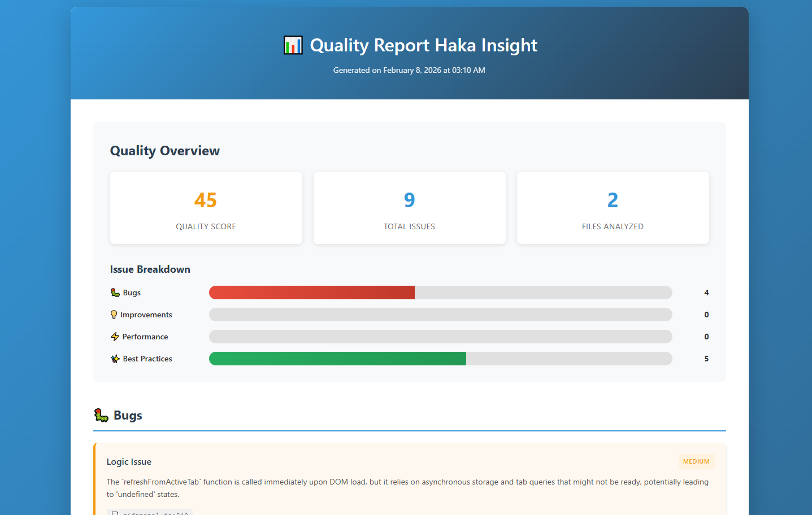The height and width of the screenshot is (515, 812).
Task: Click the Issue Breakdown heading
Action: click(x=150, y=269)
